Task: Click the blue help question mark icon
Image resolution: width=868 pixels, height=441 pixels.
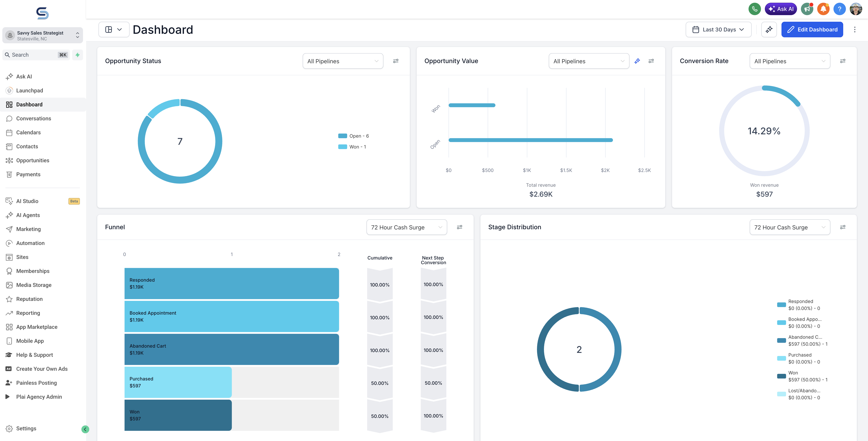Action: coord(839,9)
